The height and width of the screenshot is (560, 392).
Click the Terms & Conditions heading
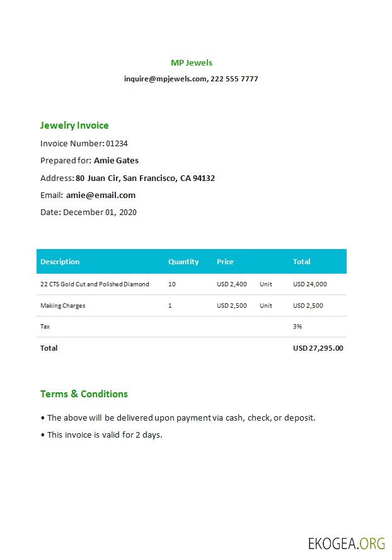(x=84, y=394)
